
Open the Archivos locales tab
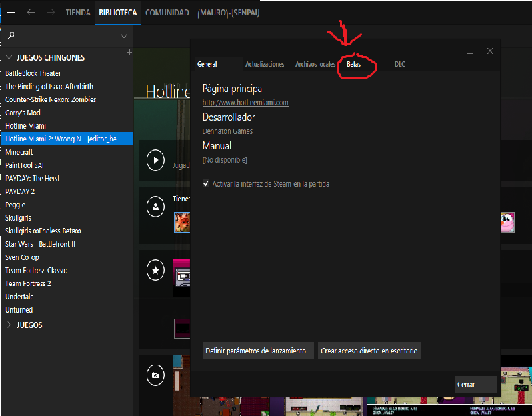click(315, 64)
